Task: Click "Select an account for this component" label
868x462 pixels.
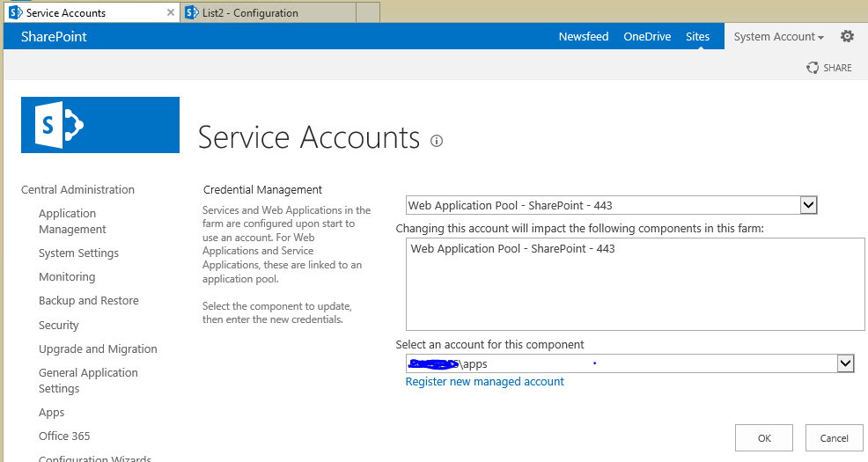Action: [489, 345]
